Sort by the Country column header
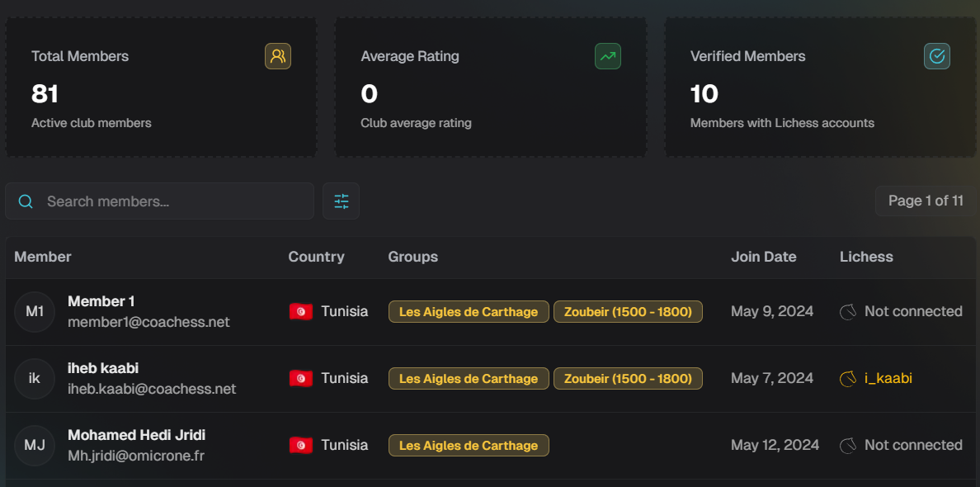The image size is (980, 487). click(316, 257)
